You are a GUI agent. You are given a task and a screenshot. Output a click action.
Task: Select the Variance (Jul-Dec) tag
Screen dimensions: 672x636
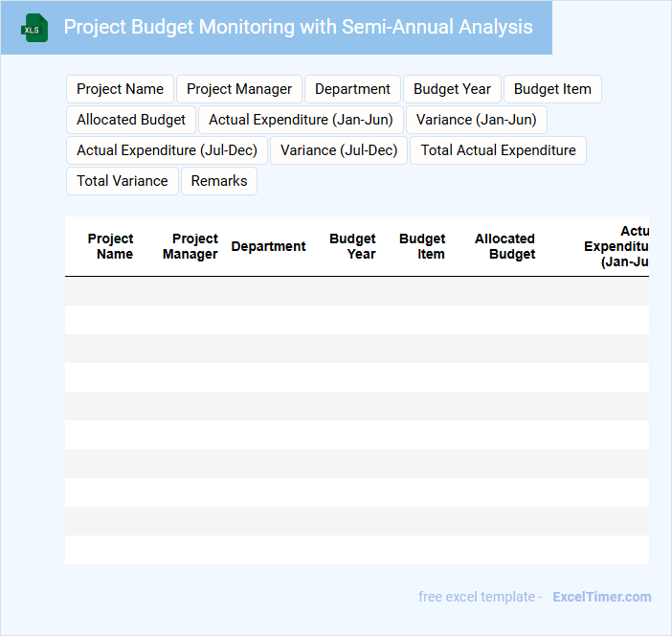(339, 150)
